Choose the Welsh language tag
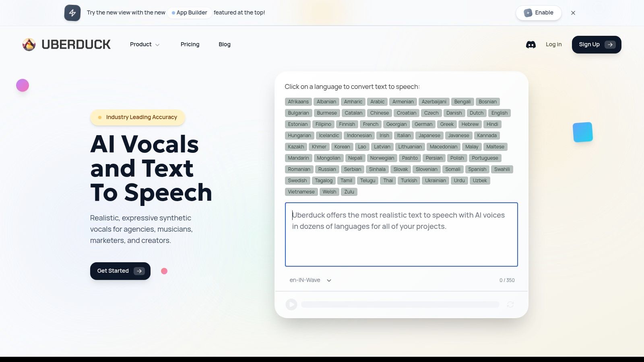 pos(329,192)
